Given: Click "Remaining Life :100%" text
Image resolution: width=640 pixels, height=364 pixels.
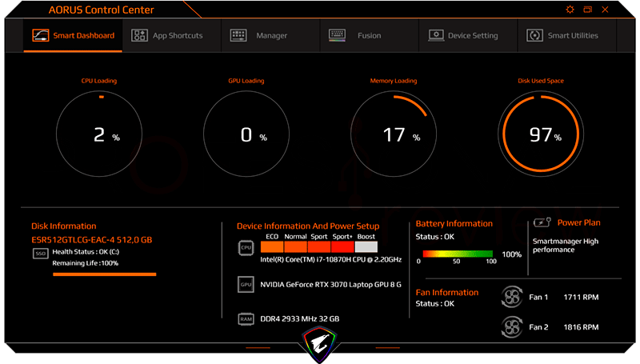Looking at the screenshot, I should (x=86, y=263).
